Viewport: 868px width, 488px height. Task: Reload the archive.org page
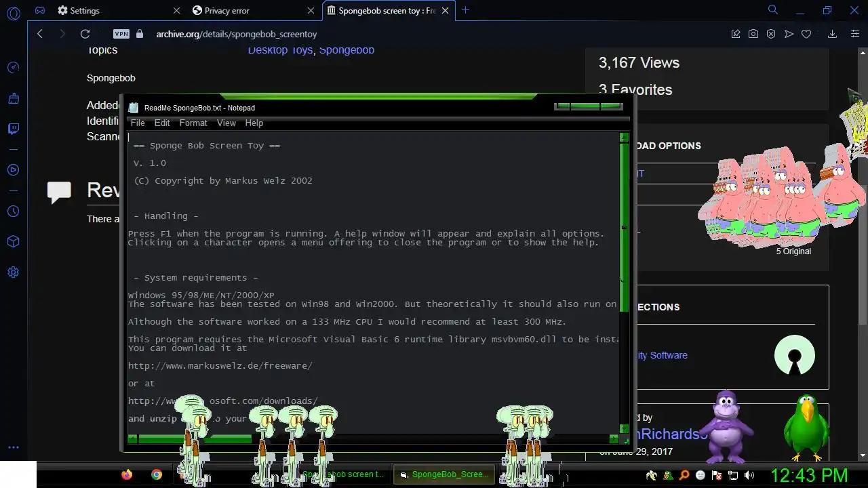point(85,34)
